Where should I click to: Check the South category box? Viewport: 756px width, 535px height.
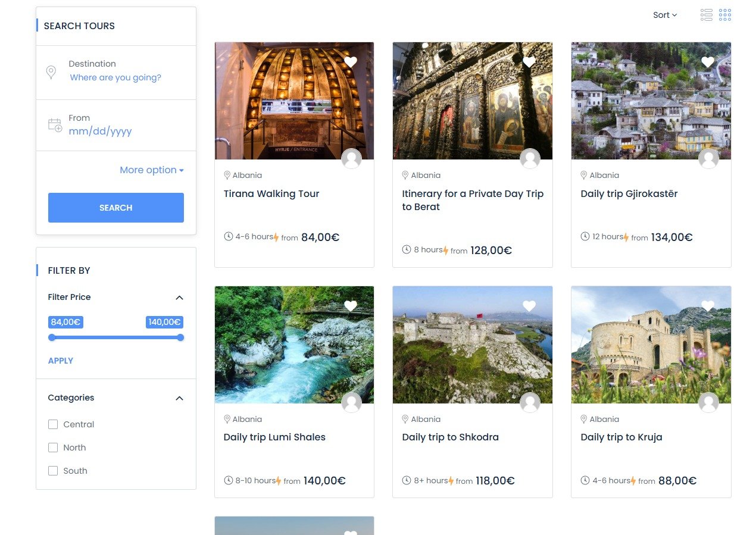[x=53, y=471]
